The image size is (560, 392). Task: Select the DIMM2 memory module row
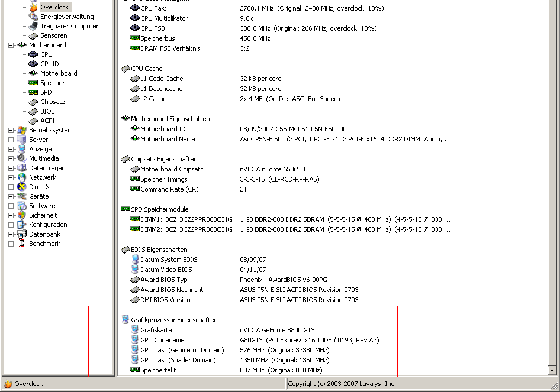click(290, 229)
